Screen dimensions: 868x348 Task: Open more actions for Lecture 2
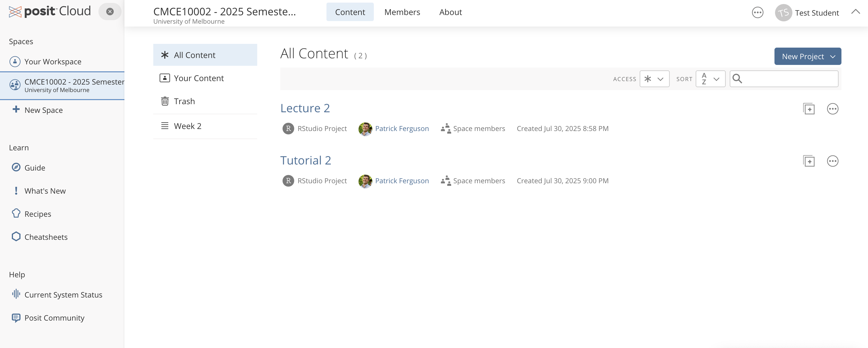click(x=832, y=109)
